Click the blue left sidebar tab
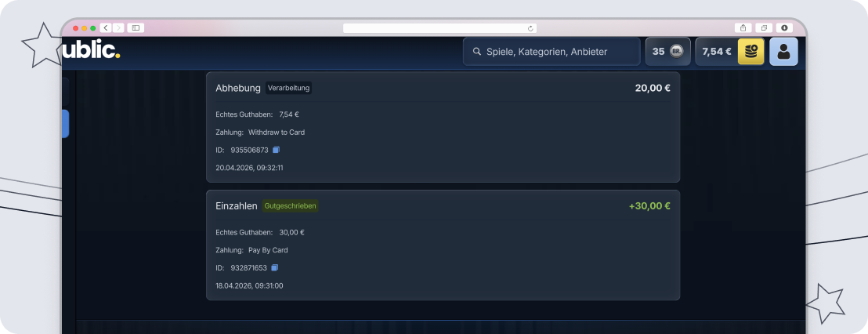 point(65,124)
